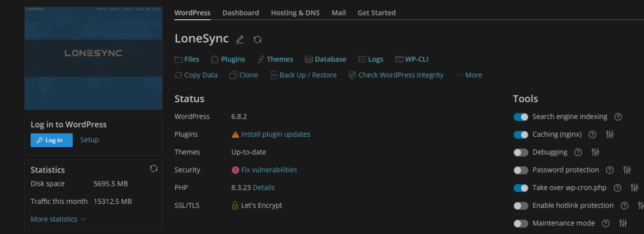Enable the Debugging toggle
This screenshot has width=644, height=234.
[521, 153]
